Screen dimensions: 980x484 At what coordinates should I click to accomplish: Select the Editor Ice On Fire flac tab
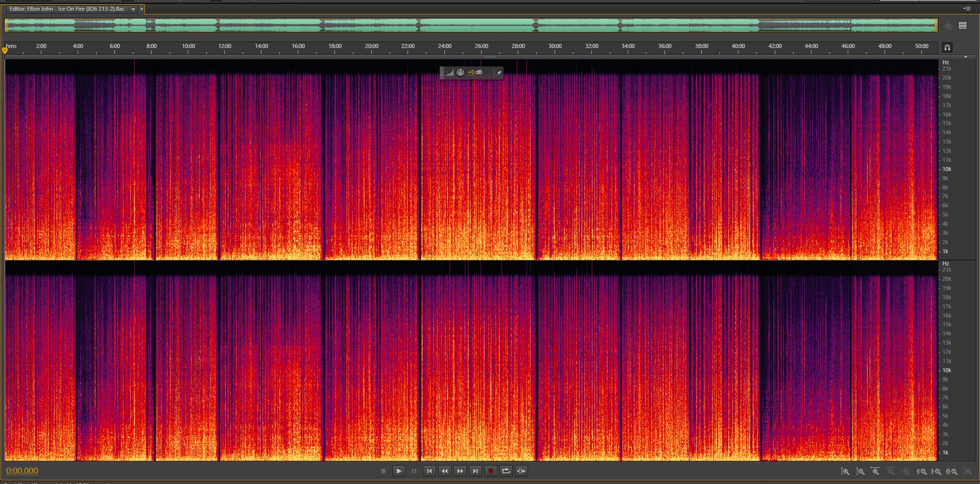[67, 9]
